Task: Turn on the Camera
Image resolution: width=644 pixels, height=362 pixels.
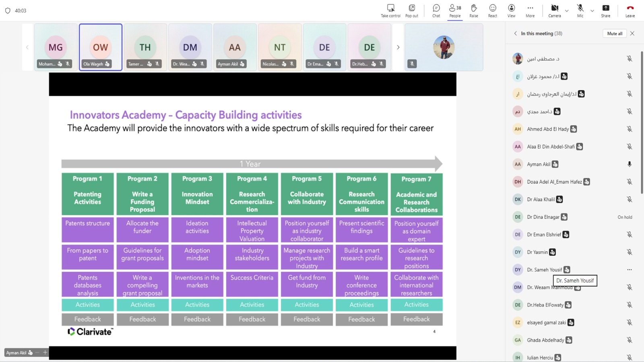Action: (554, 8)
